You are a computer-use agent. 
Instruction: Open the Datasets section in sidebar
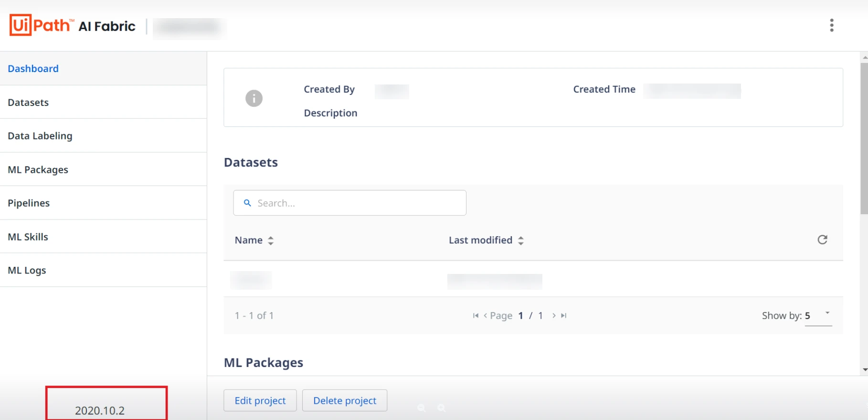tap(103, 102)
